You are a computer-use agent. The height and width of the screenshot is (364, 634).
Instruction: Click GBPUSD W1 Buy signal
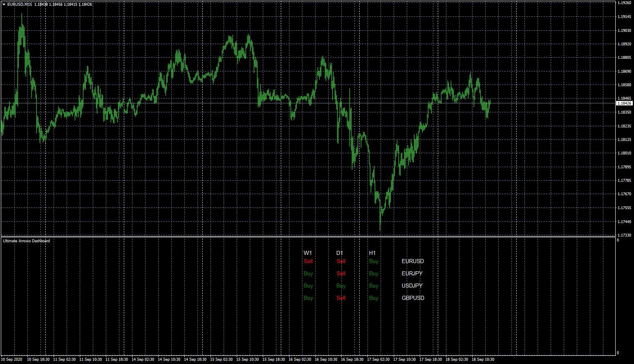point(308,298)
